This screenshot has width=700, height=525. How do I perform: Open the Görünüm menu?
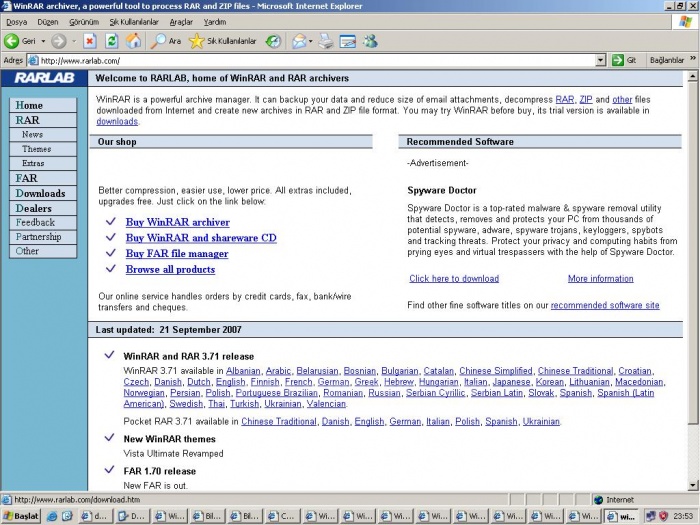click(82, 21)
